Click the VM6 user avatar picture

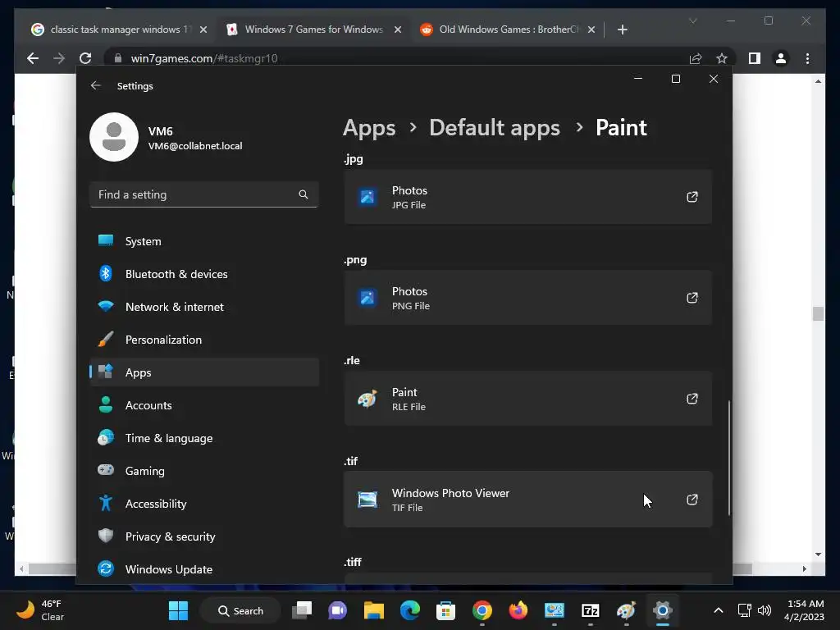tap(114, 137)
